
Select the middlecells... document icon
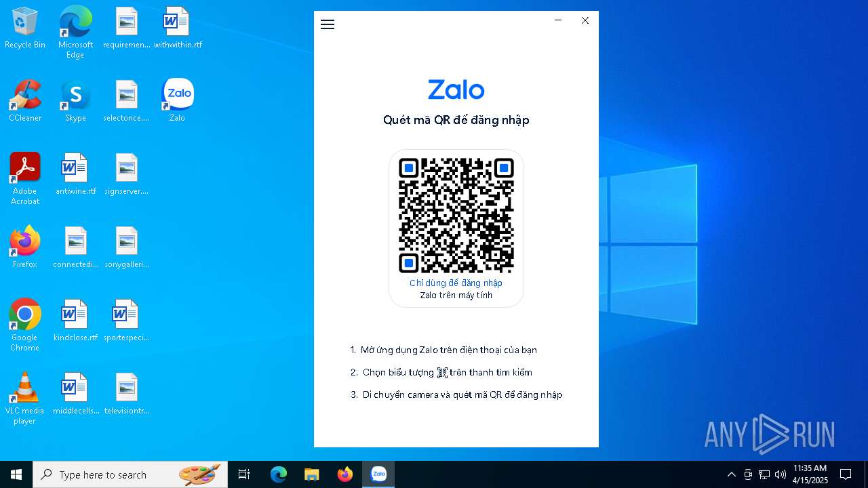(x=75, y=394)
